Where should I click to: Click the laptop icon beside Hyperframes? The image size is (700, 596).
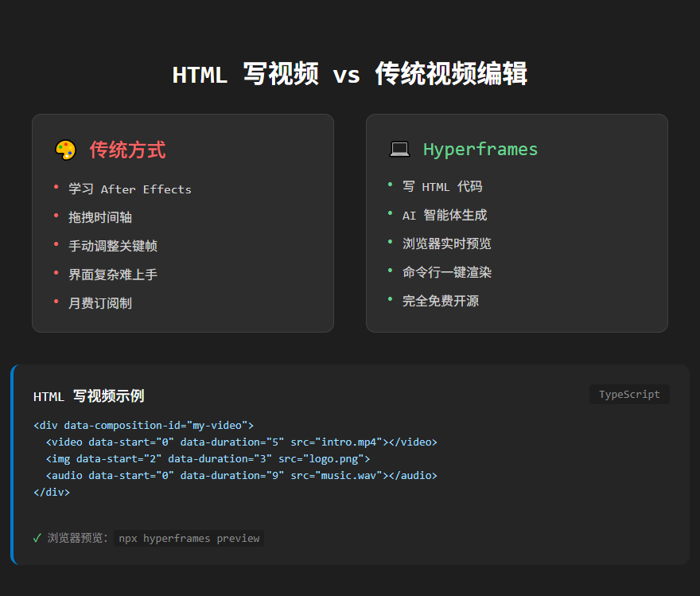click(x=399, y=148)
